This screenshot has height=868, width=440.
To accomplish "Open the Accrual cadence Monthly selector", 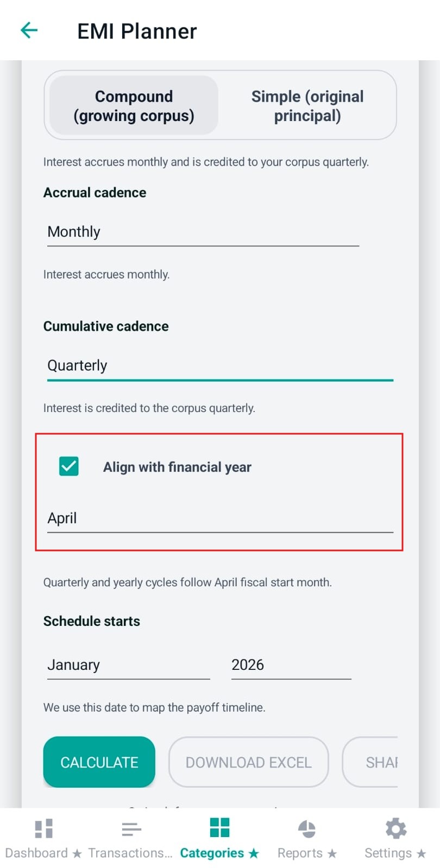I will click(201, 232).
